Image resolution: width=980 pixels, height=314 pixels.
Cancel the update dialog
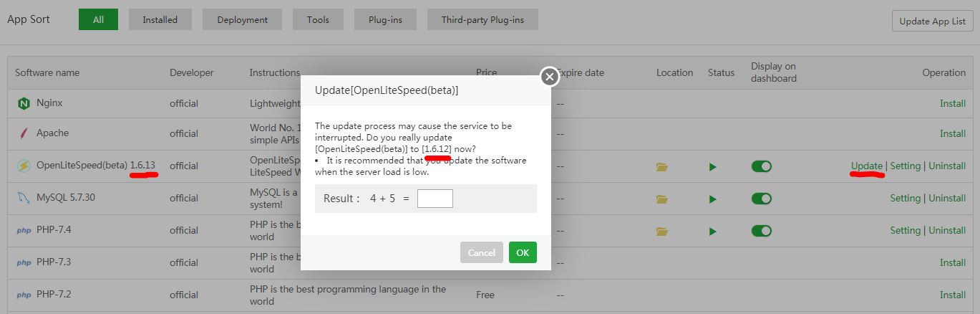pyautogui.click(x=482, y=252)
